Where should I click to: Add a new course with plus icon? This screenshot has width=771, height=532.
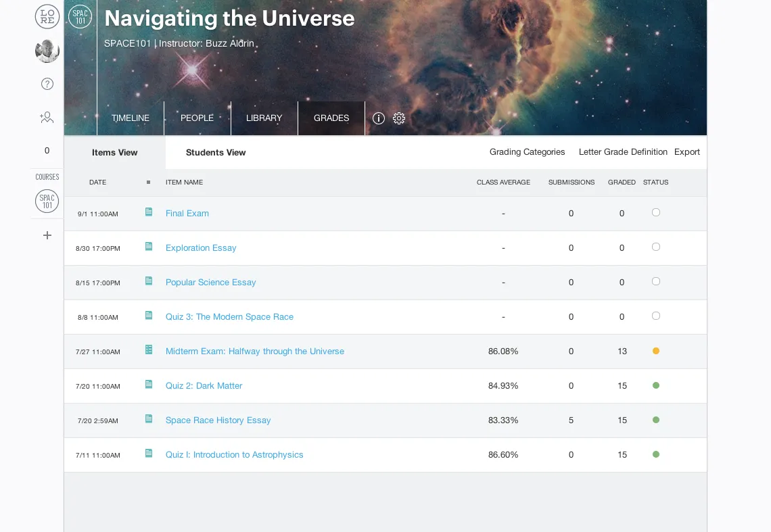(47, 235)
